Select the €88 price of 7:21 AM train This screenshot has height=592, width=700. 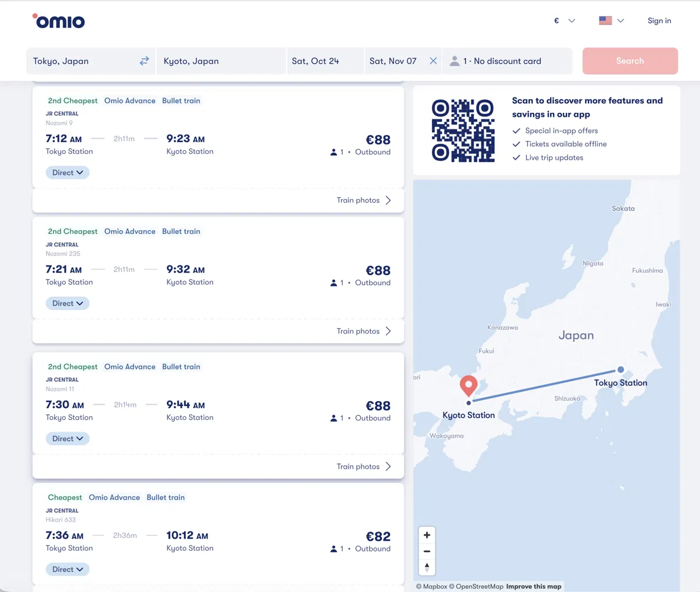pyautogui.click(x=378, y=270)
